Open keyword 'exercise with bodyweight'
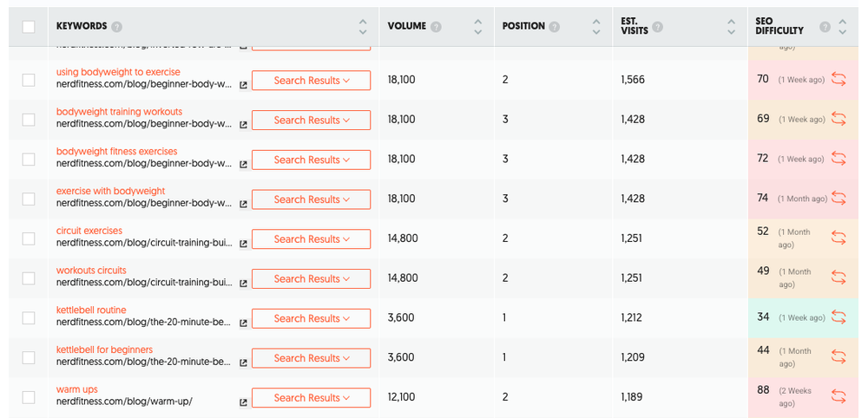The height and width of the screenshot is (418, 868). (111, 191)
